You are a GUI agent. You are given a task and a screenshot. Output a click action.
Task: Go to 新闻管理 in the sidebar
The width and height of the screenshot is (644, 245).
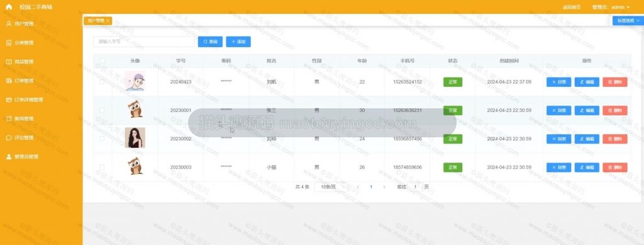pos(23,118)
